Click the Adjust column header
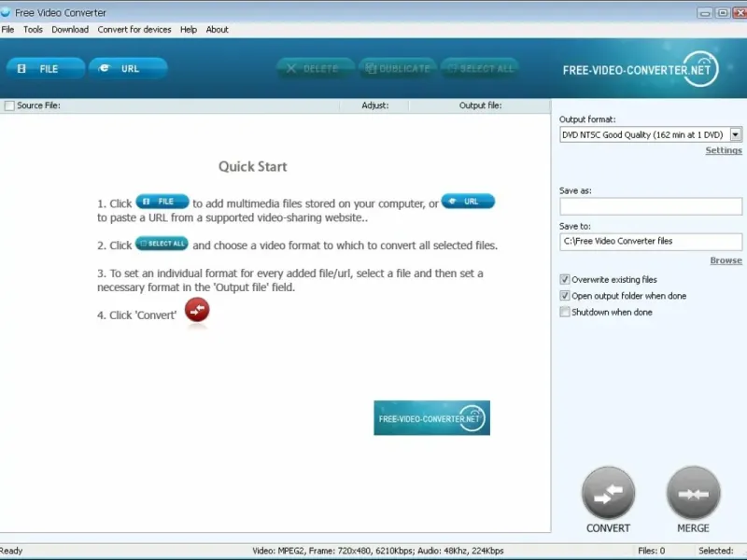This screenshot has height=560, width=747. (x=375, y=105)
